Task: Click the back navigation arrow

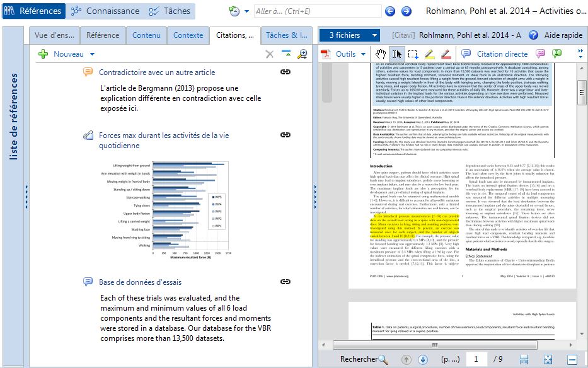Action: [390, 11]
